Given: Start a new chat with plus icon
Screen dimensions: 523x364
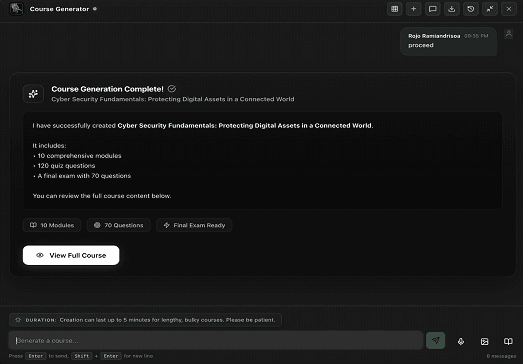Looking at the screenshot, I should pyautogui.click(x=414, y=9).
